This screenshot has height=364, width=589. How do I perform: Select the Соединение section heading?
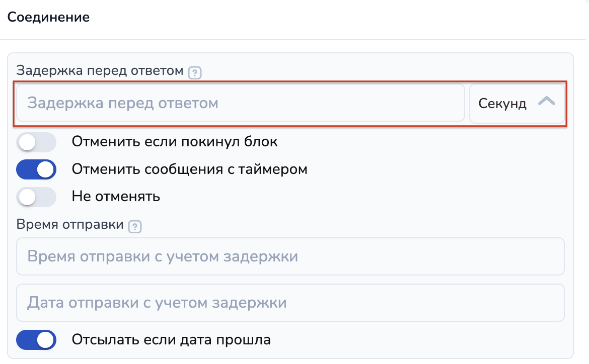point(48,17)
